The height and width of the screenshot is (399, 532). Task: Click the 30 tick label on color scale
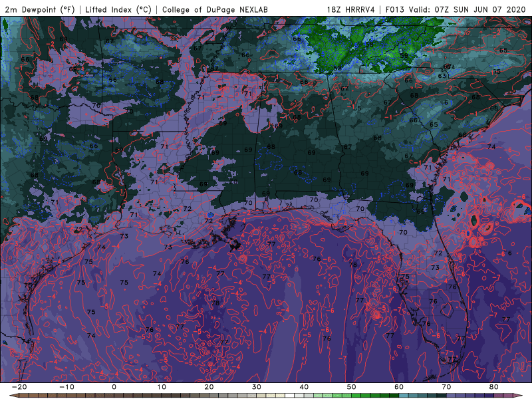tap(257, 387)
